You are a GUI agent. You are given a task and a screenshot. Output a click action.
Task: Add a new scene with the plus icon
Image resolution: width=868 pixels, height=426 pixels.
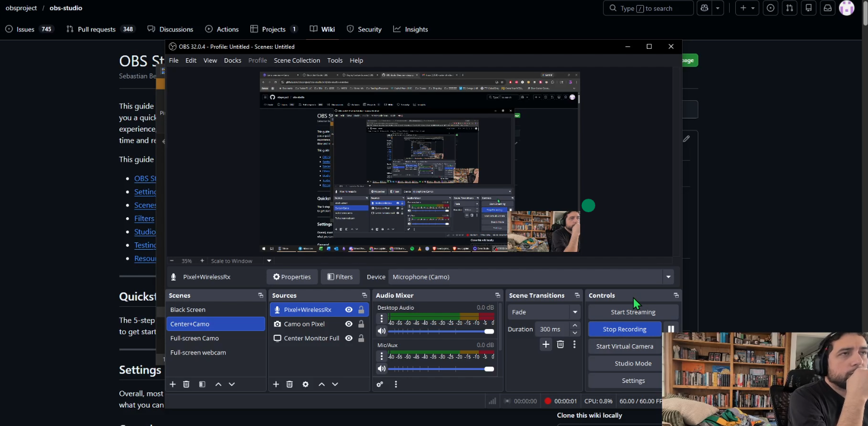[x=172, y=384]
